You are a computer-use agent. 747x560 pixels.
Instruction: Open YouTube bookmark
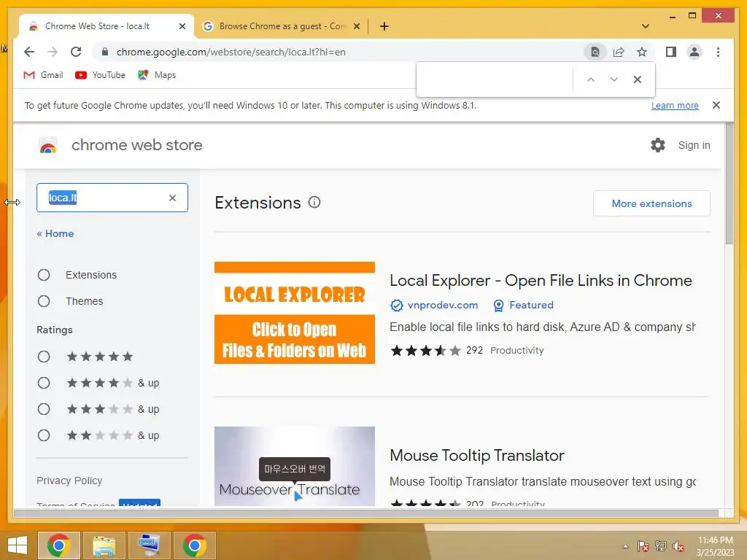100,75
